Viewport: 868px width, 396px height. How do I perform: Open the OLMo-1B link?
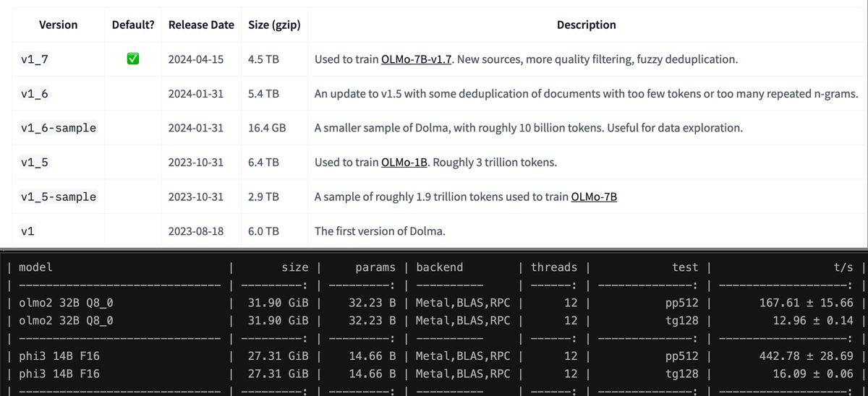[x=405, y=163]
